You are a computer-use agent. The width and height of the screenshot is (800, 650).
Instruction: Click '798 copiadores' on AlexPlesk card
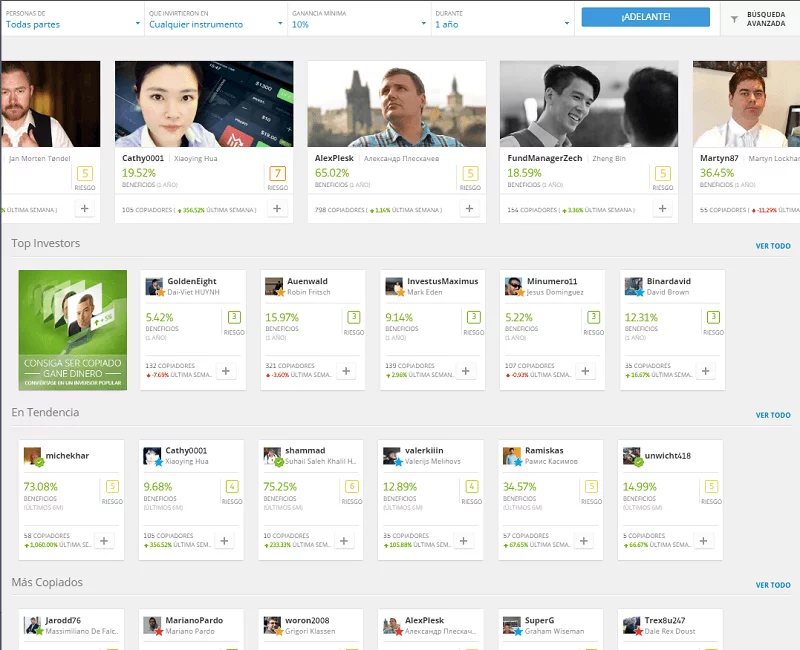point(339,210)
